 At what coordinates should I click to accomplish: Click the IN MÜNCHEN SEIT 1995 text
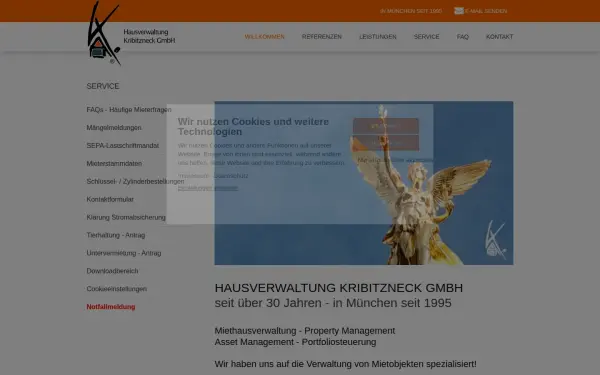[x=411, y=11]
